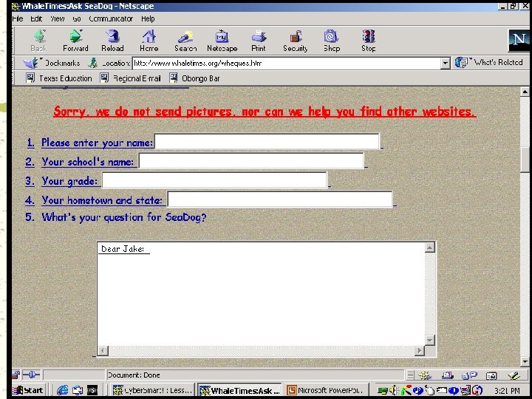Screen dimensions: 532x399
Task: Open the What's Related dropdown
Action: [x=488, y=62]
